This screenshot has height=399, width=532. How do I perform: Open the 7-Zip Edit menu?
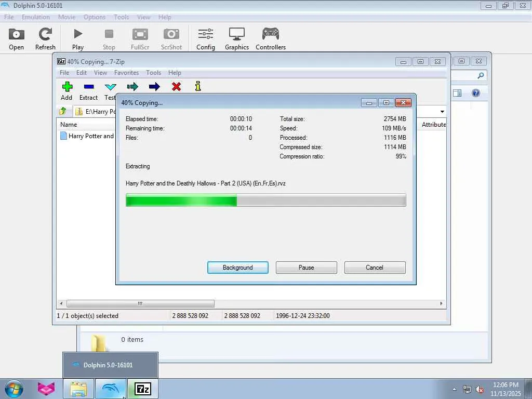82,73
